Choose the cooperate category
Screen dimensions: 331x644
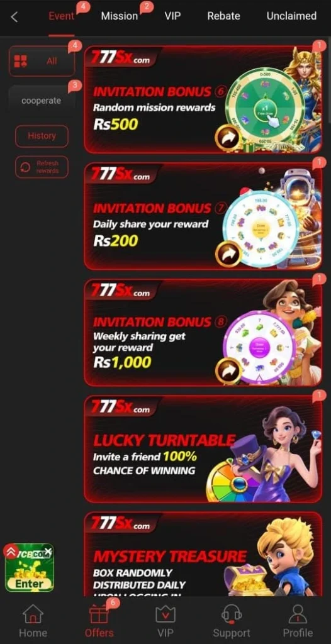41,101
